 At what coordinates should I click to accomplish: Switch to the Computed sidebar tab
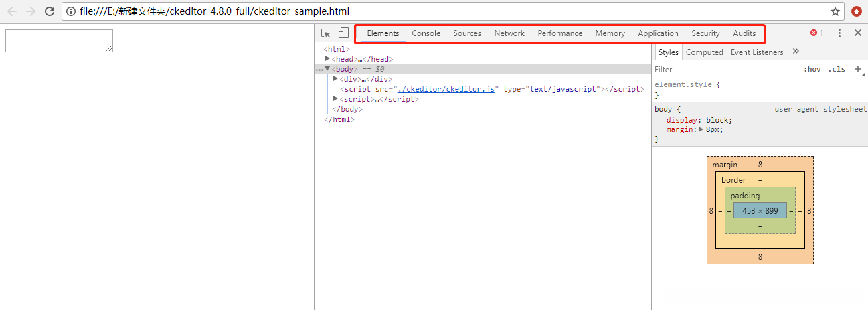(705, 52)
